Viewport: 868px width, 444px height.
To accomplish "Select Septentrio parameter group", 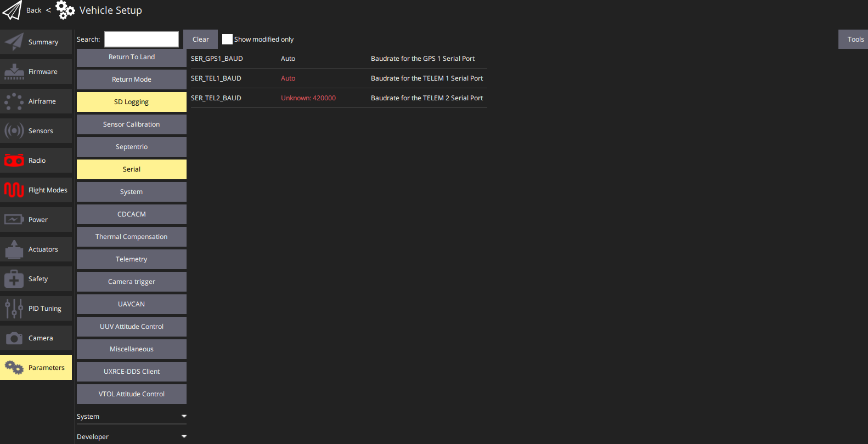I will (x=132, y=147).
